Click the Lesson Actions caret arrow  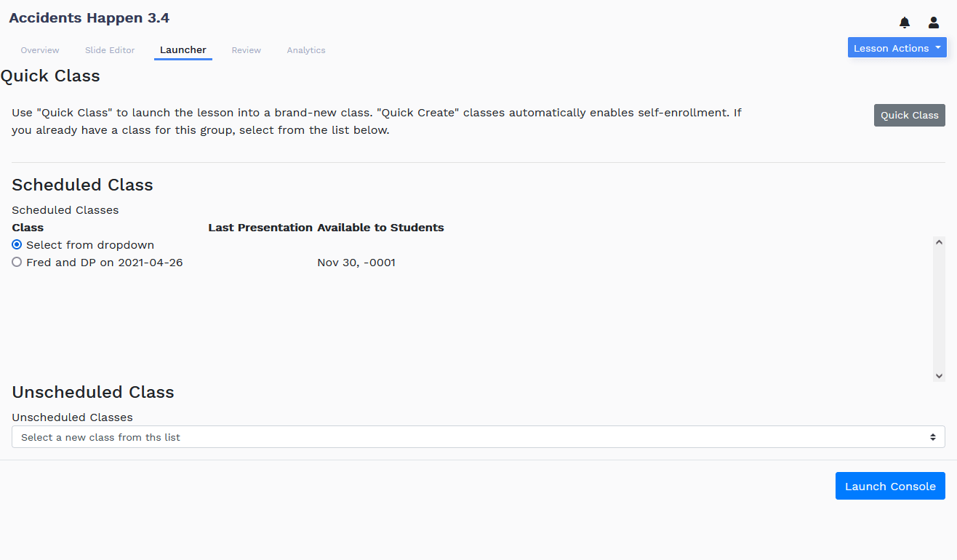[938, 48]
